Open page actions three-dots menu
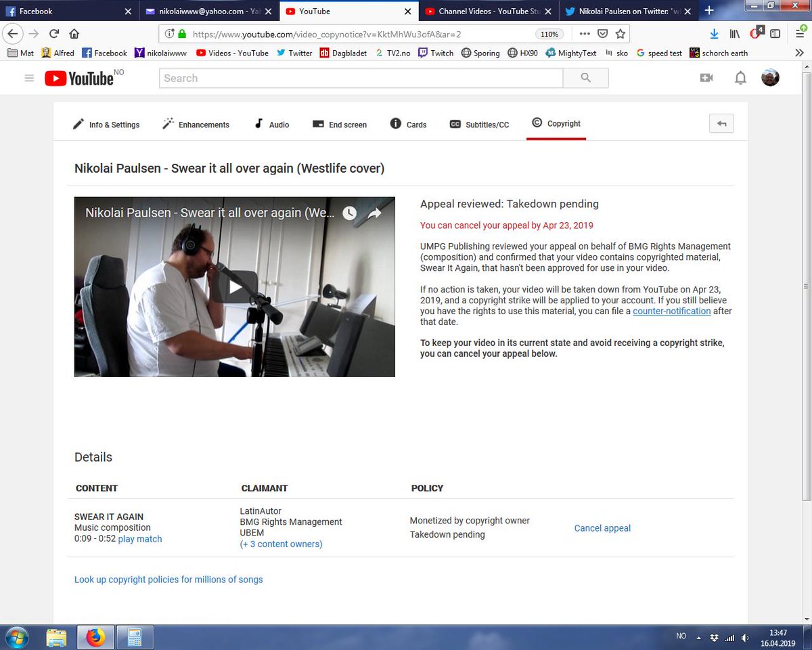The image size is (812, 650). (x=585, y=33)
